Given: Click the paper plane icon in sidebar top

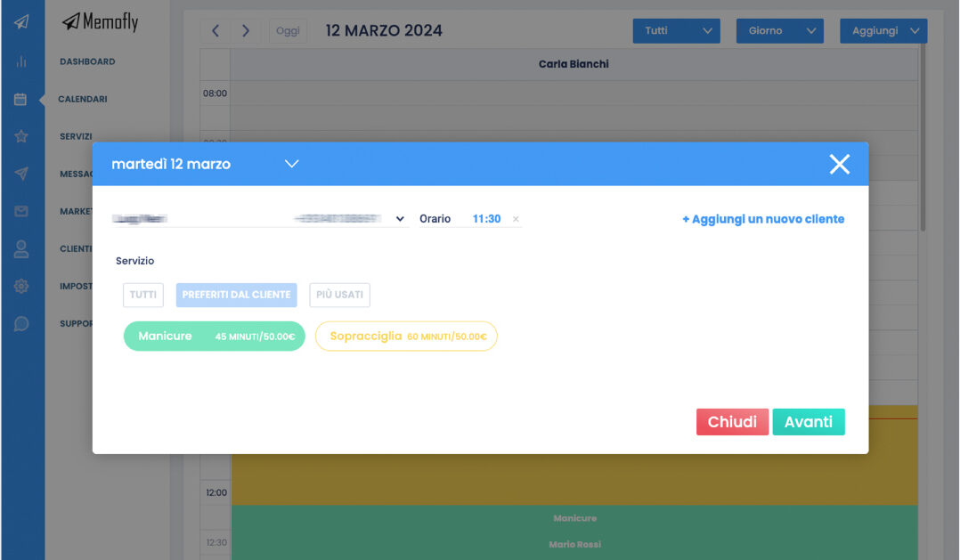Looking at the screenshot, I should click(x=21, y=22).
